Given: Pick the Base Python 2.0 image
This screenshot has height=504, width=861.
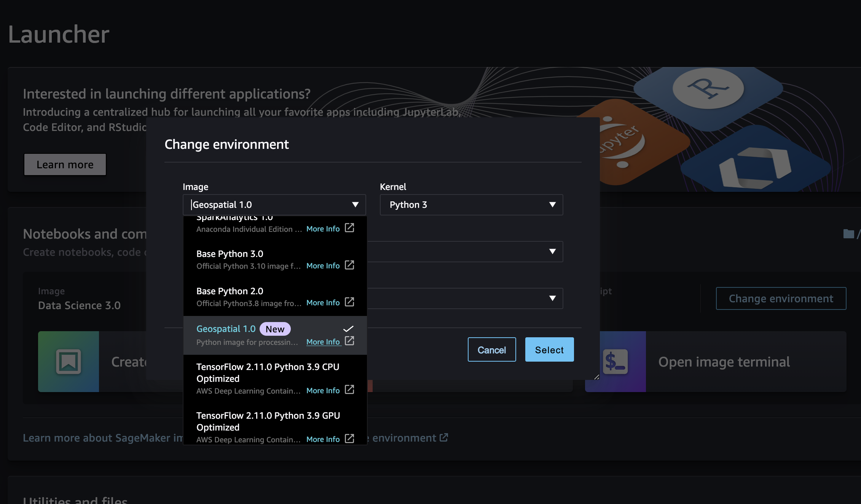Looking at the screenshot, I should pyautogui.click(x=230, y=291).
